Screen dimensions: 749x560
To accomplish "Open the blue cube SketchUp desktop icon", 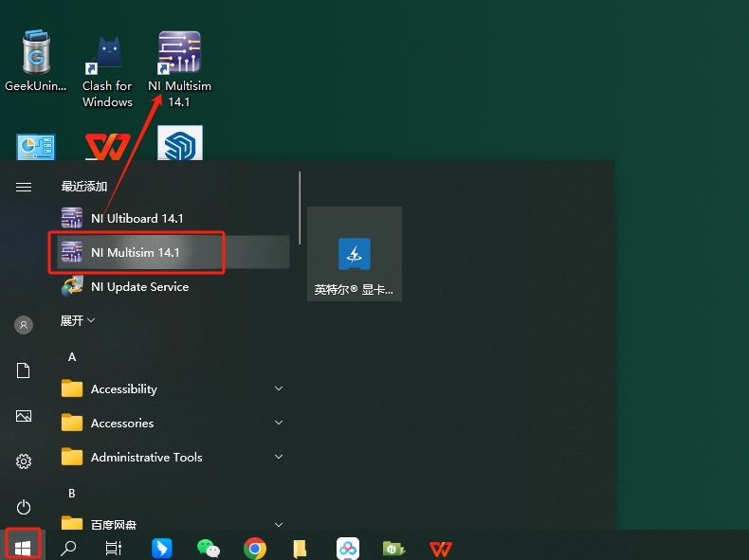I will (180, 143).
